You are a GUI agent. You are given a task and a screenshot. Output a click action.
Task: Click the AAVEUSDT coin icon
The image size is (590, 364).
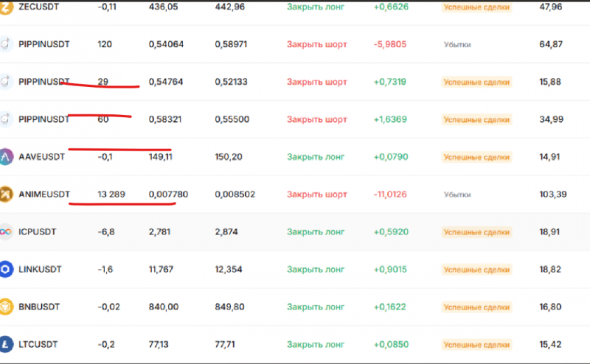click(7, 156)
